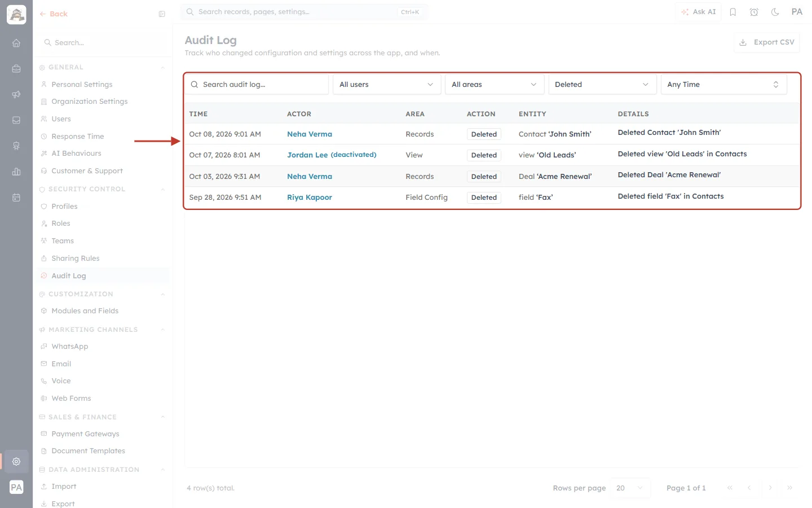Open Organization Settings in the sidebar
The height and width of the screenshot is (508, 812).
click(89, 102)
